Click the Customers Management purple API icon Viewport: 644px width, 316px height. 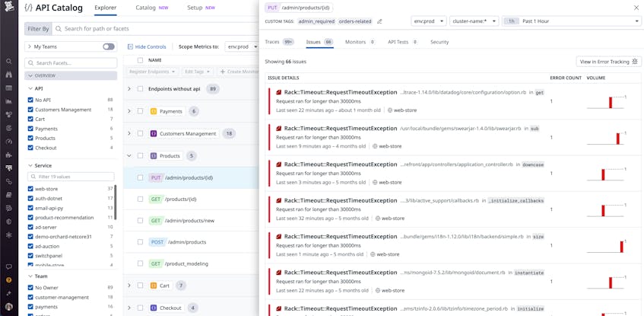pyautogui.click(x=154, y=134)
